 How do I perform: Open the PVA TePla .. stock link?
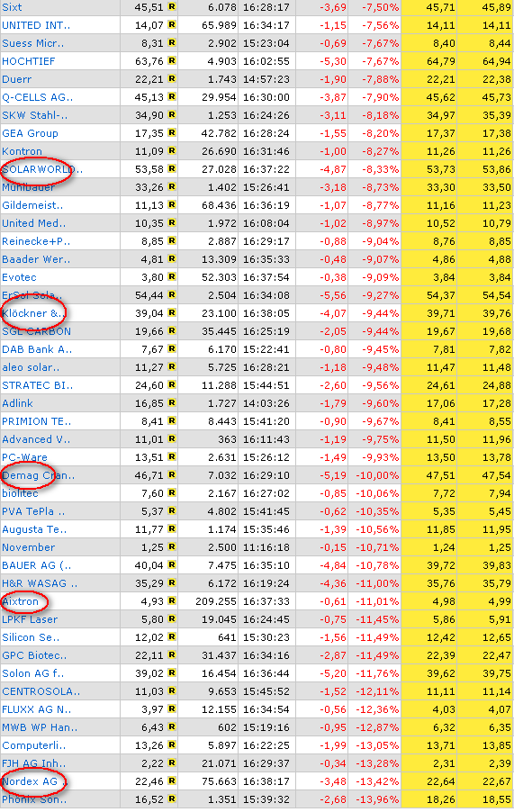coord(33,511)
